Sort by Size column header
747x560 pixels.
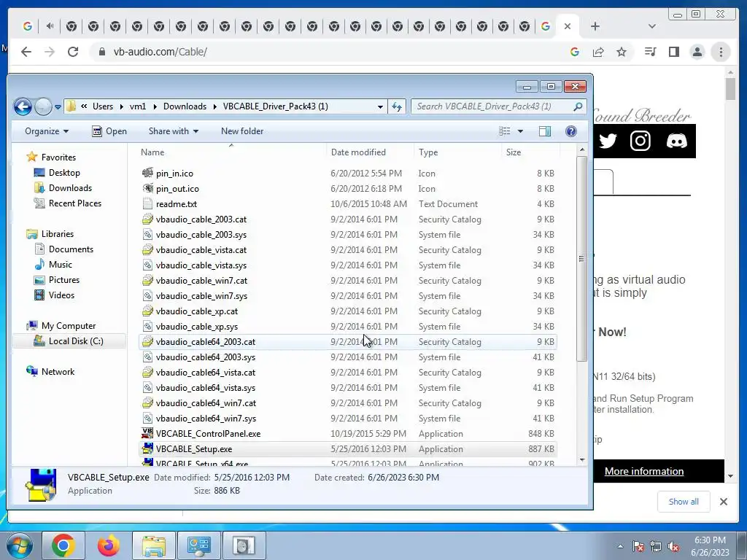click(514, 152)
